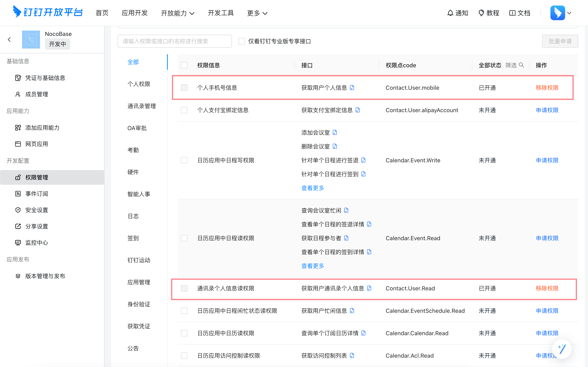588x367 pixels.
Task: Open 事件订阅 in the sidebar
Action: (x=37, y=194)
